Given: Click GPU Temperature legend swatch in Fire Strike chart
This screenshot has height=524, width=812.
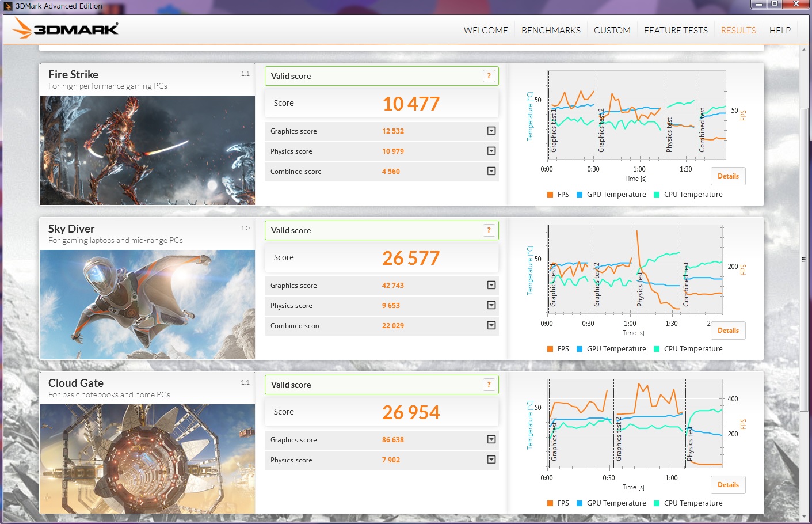Looking at the screenshot, I should click(x=580, y=195).
